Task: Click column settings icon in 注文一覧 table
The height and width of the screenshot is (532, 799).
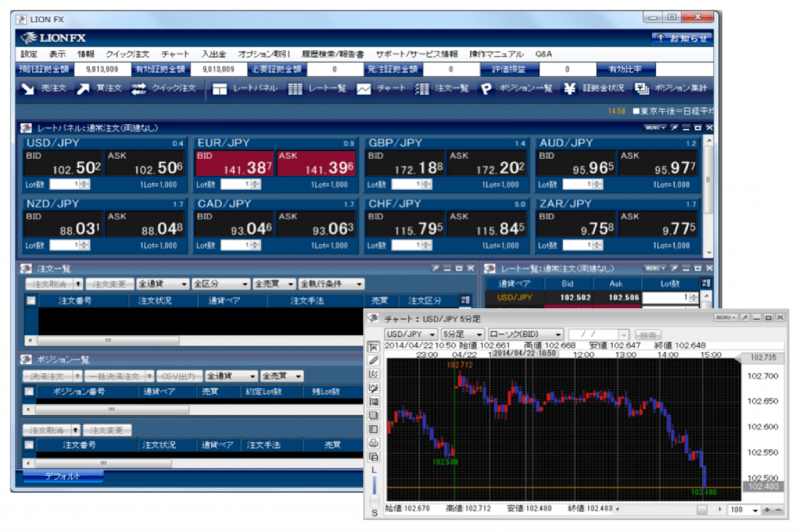Action: tap(465, 300)
